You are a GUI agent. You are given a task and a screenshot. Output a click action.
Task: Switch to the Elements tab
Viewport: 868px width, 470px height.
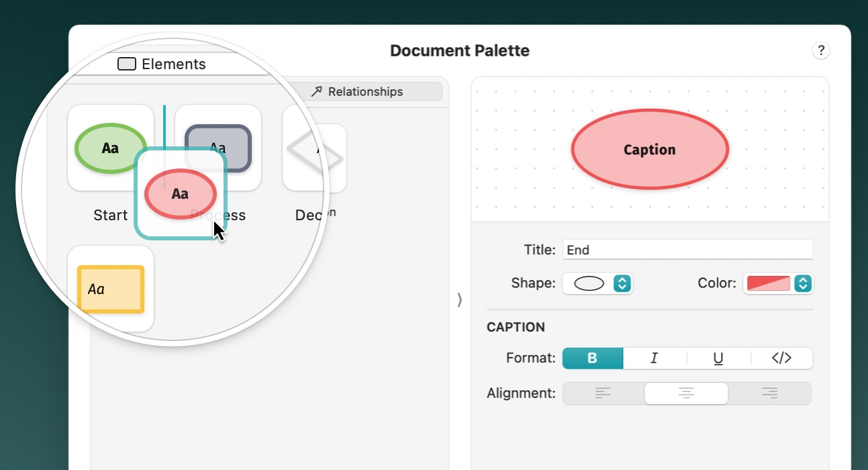coord(162,64)
